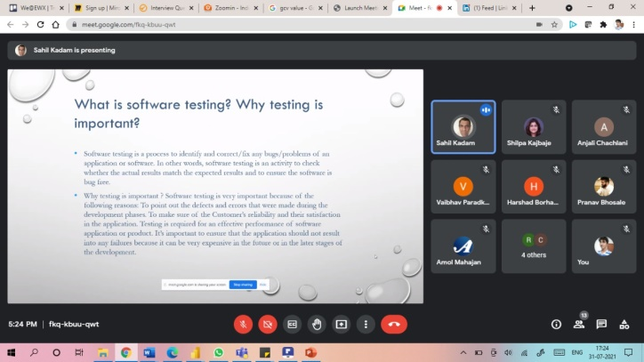644x362 pixels.
Task: Open the meeting activities panel
Action: [624, 325]
